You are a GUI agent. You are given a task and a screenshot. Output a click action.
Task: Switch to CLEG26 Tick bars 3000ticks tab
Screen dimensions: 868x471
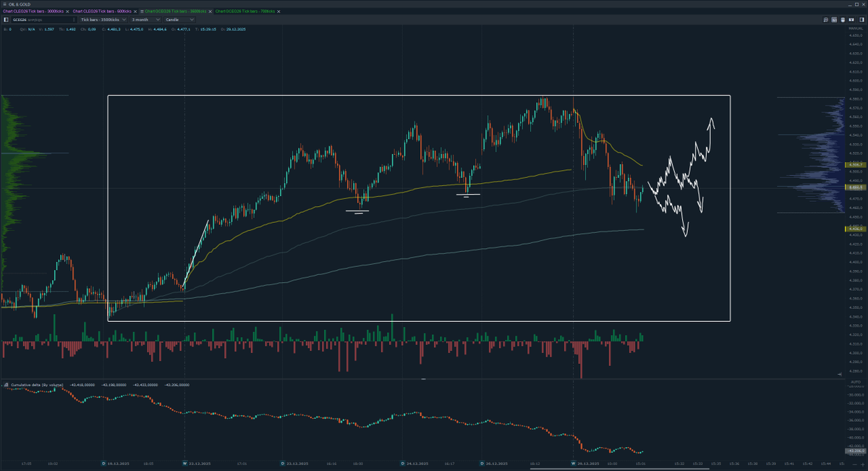tap(33, 12)
